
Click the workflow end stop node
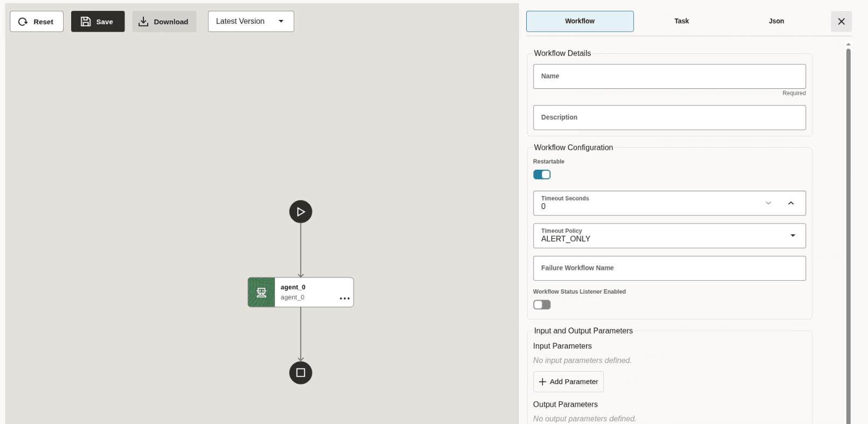[301, 373]
